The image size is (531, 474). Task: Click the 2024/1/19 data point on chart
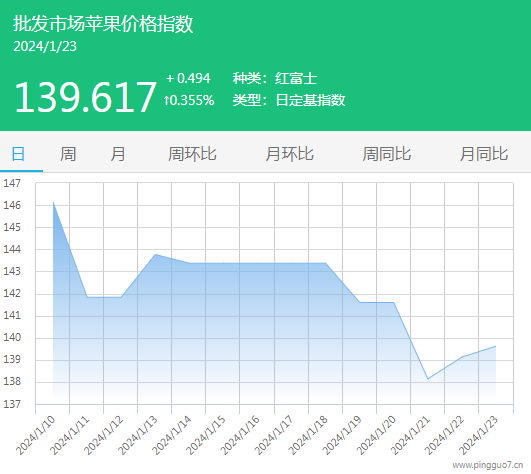(360, 302)
